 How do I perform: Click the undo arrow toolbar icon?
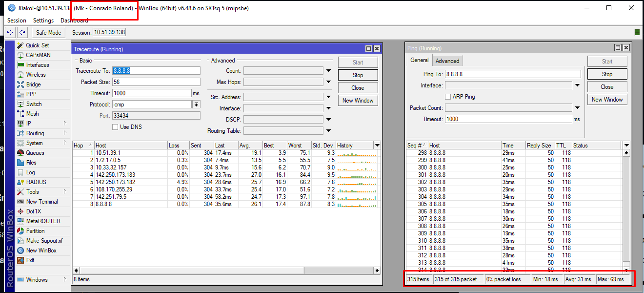[x=10, y=32]
